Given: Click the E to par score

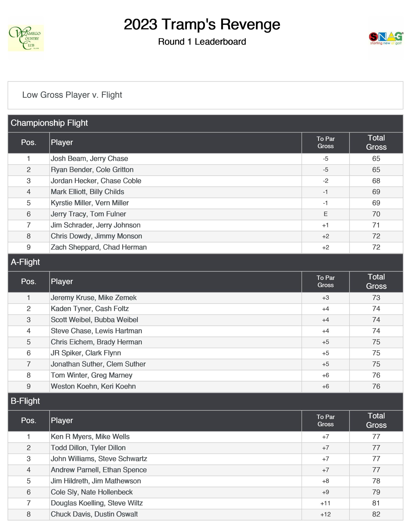Looking at the screenshot, I should pos(325,214).
